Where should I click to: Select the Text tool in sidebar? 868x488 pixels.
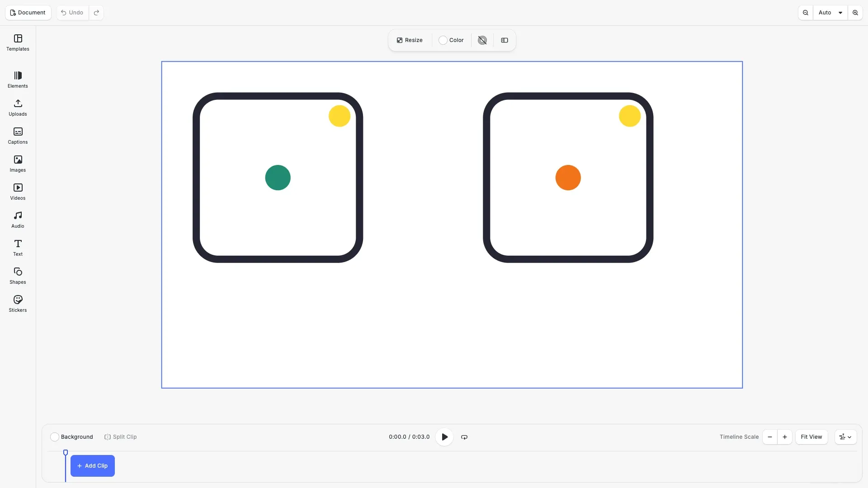pos(18,248)
